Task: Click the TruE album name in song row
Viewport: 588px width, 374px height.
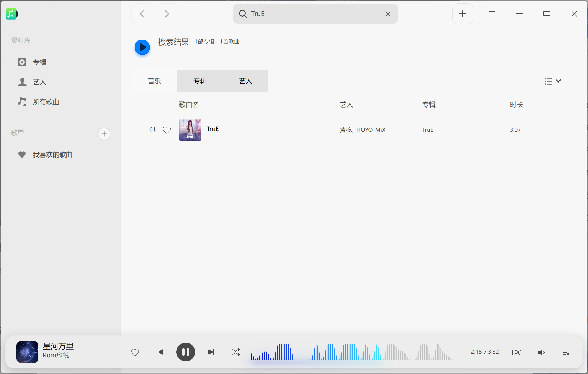Action: (x=428, y=130)
